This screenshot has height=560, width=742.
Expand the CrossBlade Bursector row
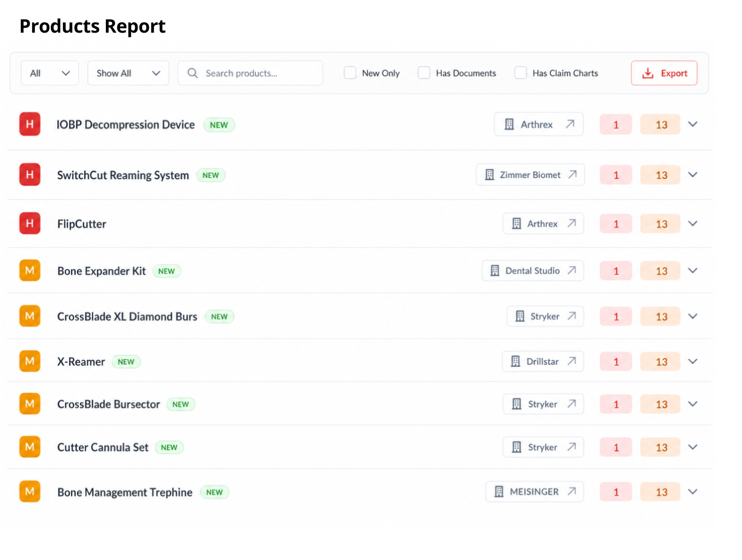tap(693, 403)
